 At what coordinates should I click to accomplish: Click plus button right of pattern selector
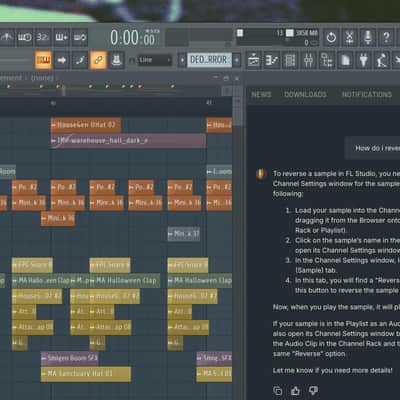click(236, 60)
